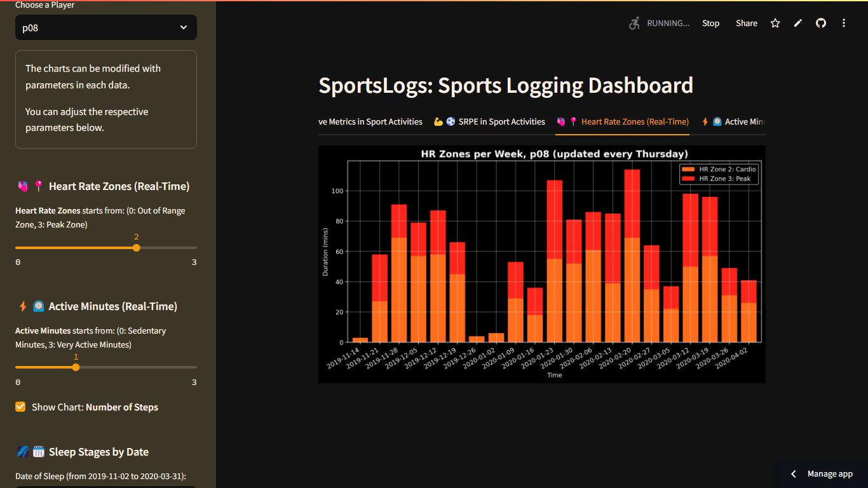Image resolution: width=868 pixels, height=488 pixels.
Task: Open the three-dot main menu
Action: 844,23
